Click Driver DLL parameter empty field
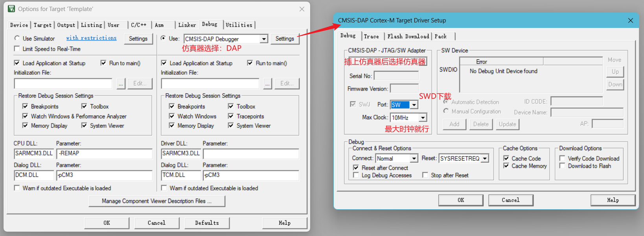 point(251,153)
